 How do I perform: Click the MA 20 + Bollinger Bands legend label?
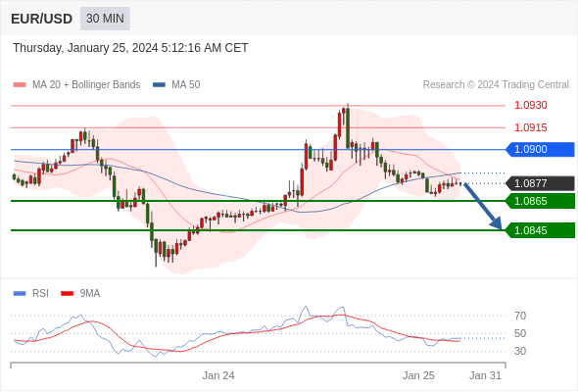click(86, 85)
